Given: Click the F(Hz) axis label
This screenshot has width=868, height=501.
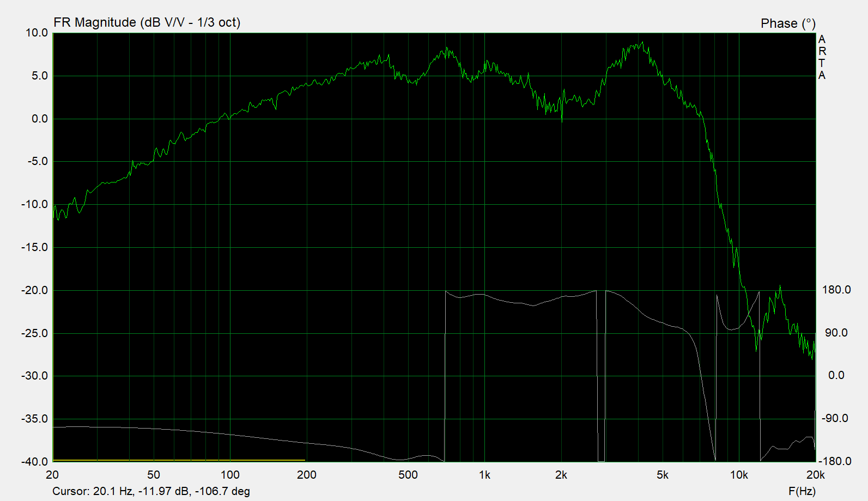Looking at the screenshot, I should pos(802,491).
